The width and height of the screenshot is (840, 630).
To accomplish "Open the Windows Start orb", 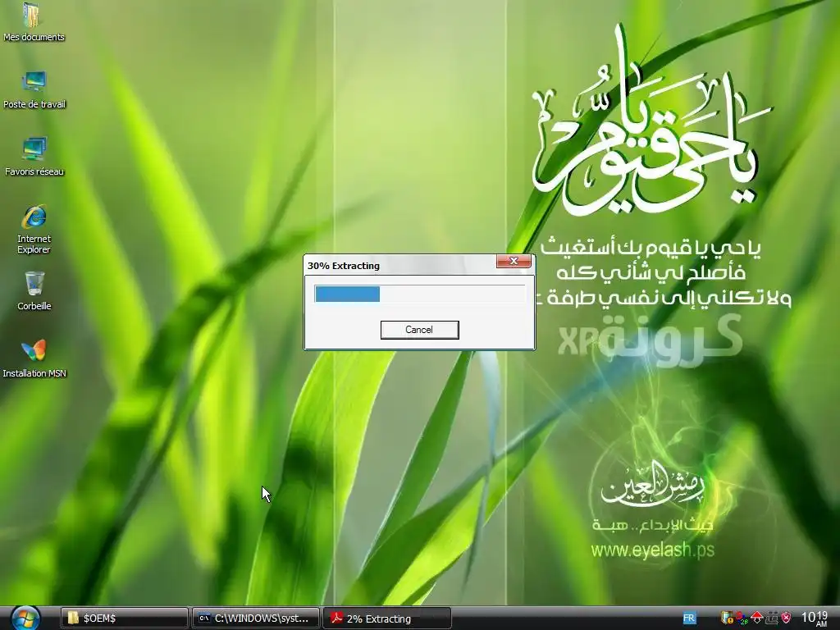I will click(x=25, y=619).
